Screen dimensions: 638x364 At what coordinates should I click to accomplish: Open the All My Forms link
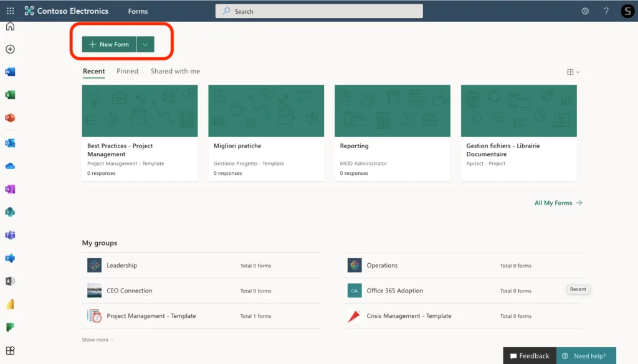[558, 203]
